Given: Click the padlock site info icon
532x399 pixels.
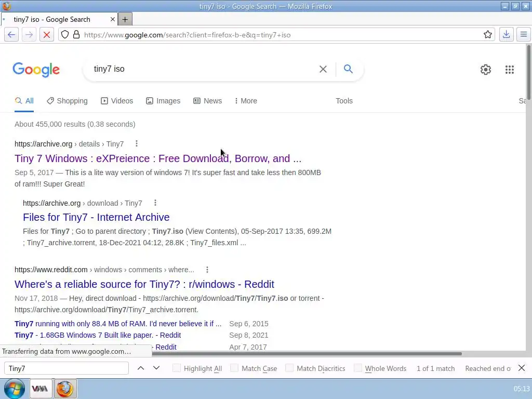Looking at the screenshot, I should click(x=76, y=35).
